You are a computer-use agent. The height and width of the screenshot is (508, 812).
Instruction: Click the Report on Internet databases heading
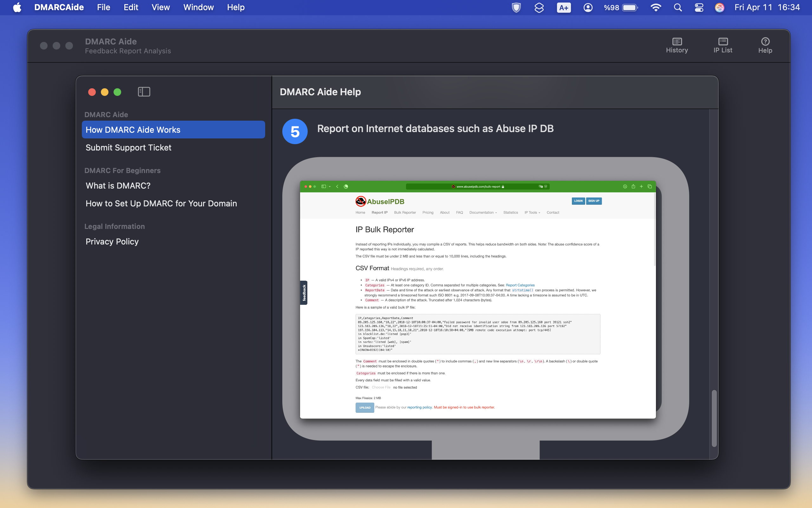tap(435, 128)
